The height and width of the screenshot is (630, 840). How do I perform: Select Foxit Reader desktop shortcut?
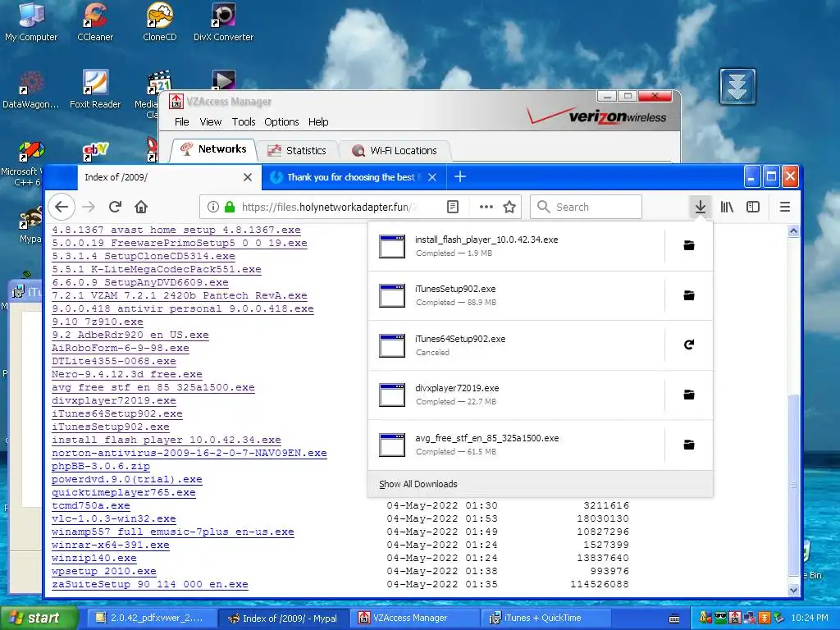(x=95, y=90)
